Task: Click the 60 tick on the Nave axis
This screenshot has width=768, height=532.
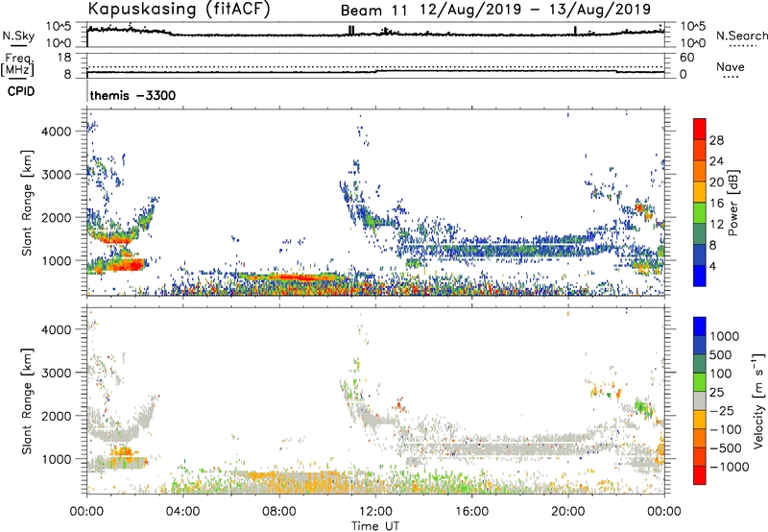Action: coord(686,58)
